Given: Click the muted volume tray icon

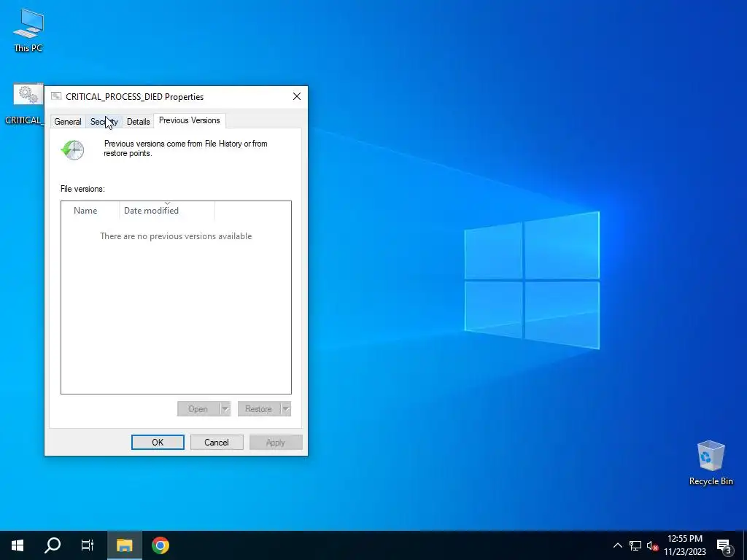Looking at the screenshot, I should pyautogui.click(x=652, y=545).
